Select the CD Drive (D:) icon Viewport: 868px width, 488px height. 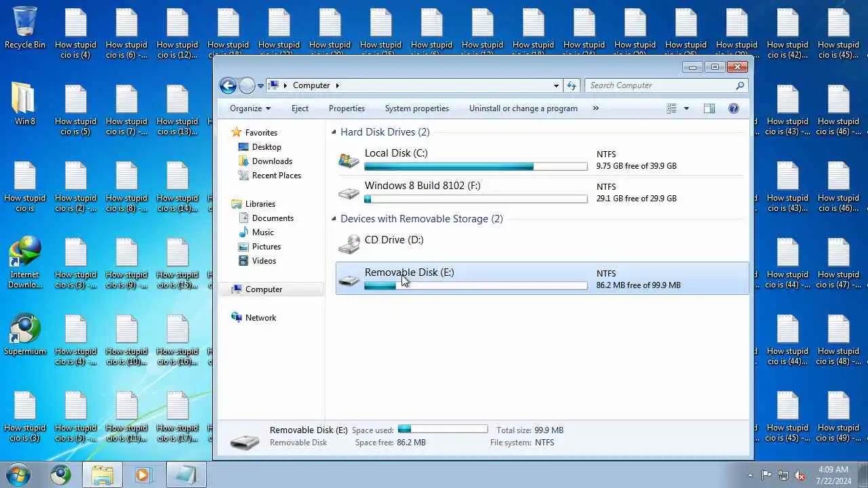coord(349,245)
